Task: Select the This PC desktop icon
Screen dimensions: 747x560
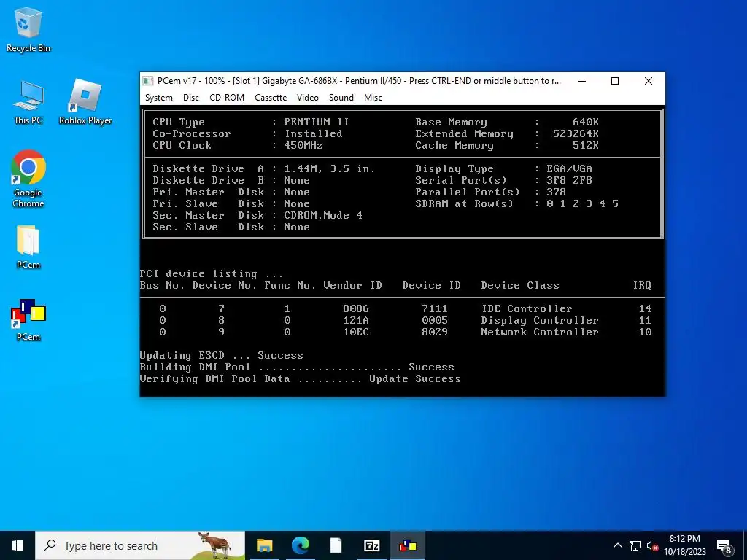Action: click(28, 102)
